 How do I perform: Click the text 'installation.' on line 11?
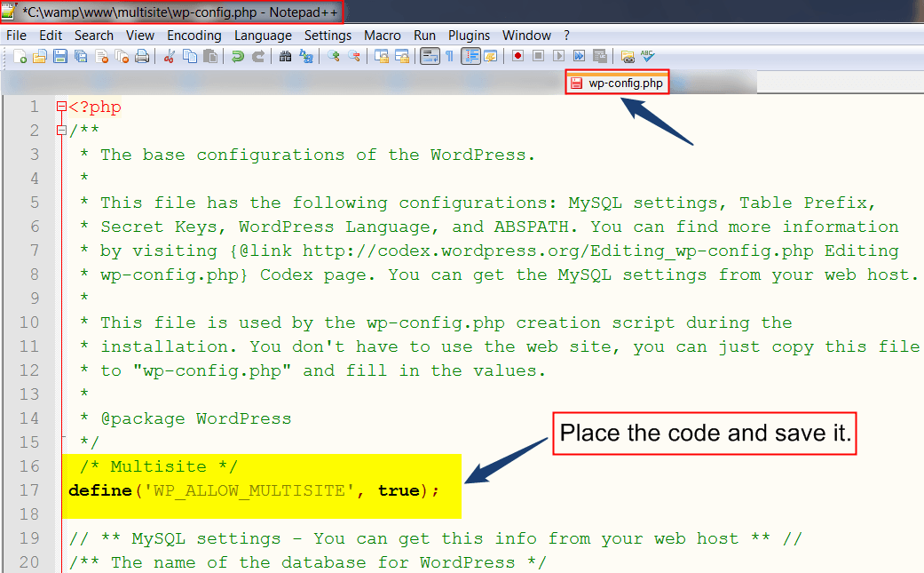pyautogui.click(x=170, y=346)
